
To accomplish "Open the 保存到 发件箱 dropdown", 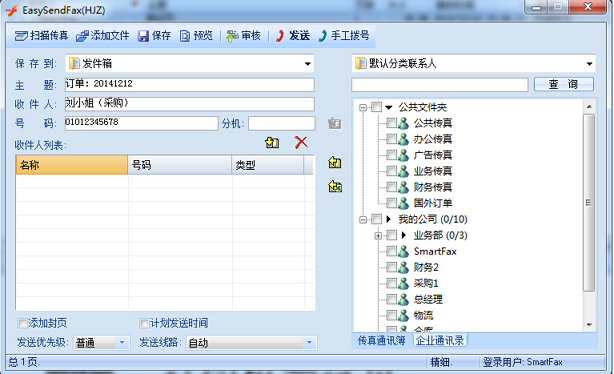I will tap(308, 63).
